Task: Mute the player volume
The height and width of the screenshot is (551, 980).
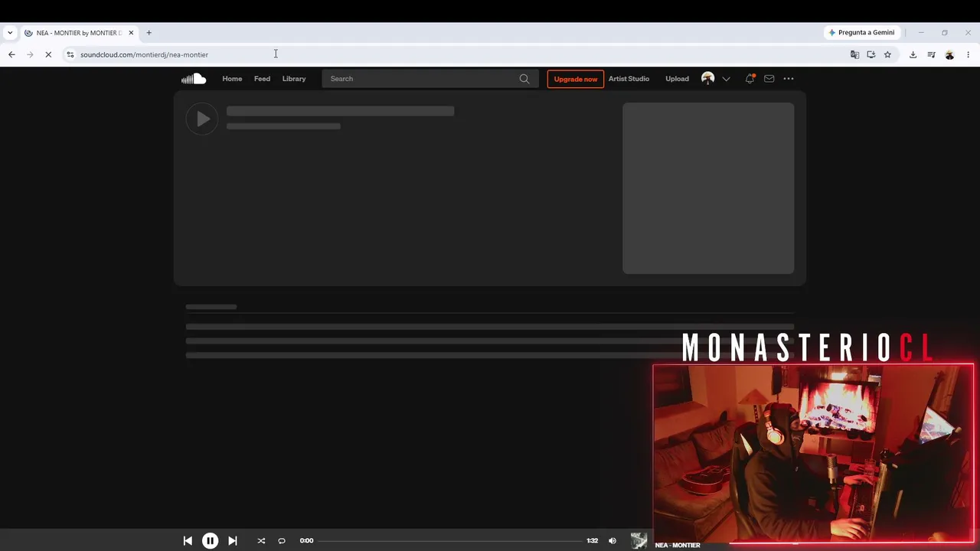Action: pyautogui.click(x=612, y=540)
